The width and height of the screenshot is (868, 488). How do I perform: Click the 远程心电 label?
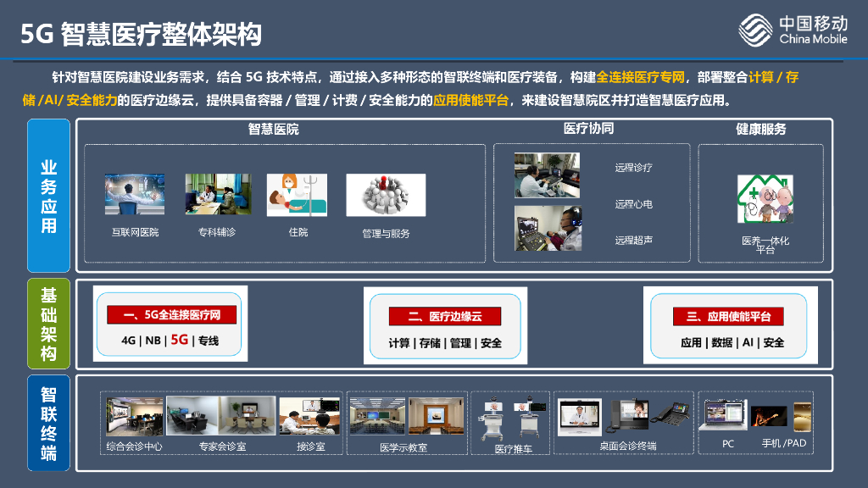click(633, 204)
